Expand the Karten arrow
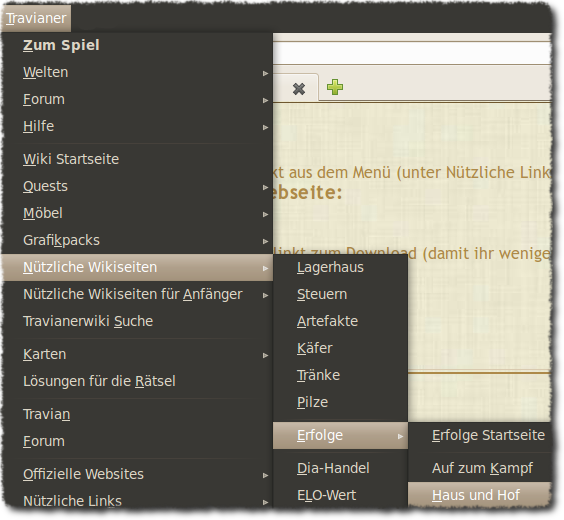564x520 pixels. (x=265, y=355)
